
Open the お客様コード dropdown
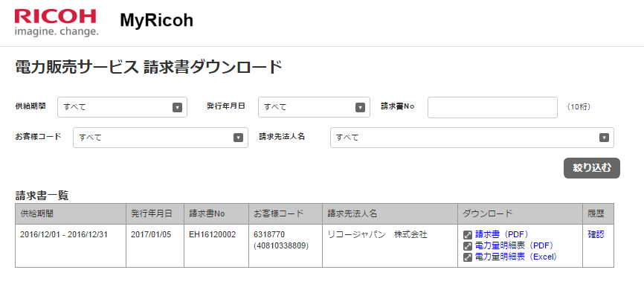pyautogui.click(x=160, y=138)
